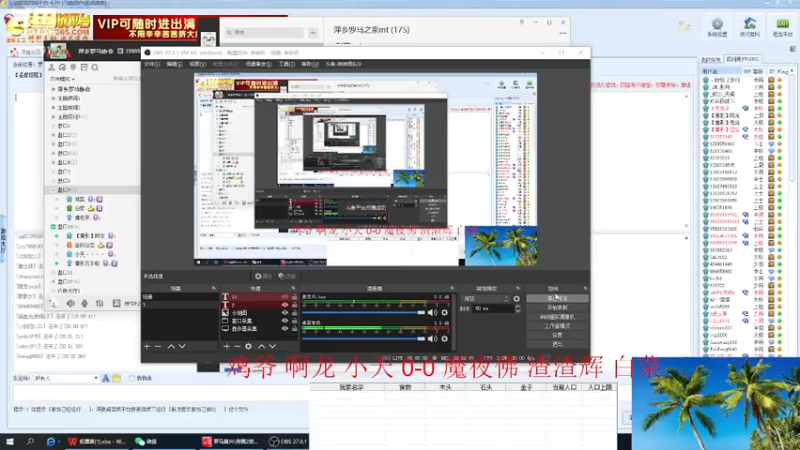Open the dropdown arrow beside the search box

(313, 33)
